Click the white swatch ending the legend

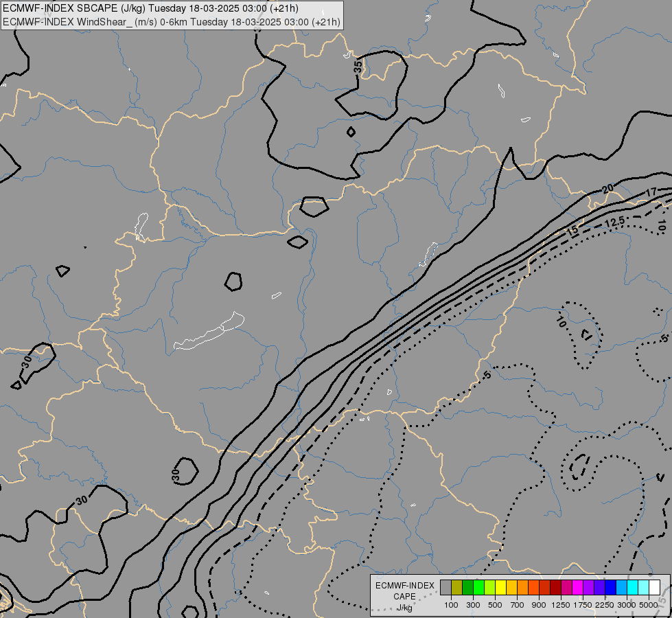[x=654, y=587]
